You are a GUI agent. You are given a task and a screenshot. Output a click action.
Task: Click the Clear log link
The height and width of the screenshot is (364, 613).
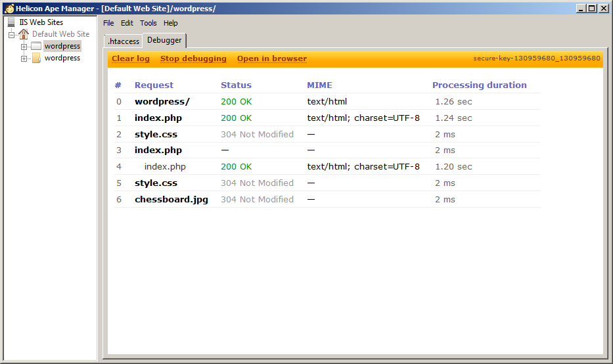pos(131,58)
